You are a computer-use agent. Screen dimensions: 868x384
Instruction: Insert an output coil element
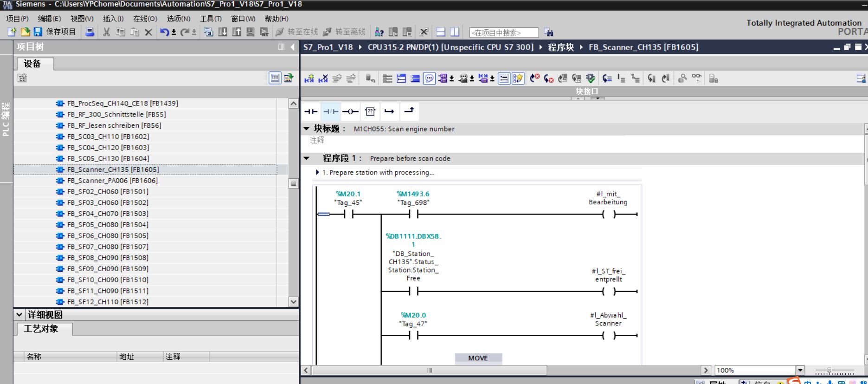click(350, 111)
